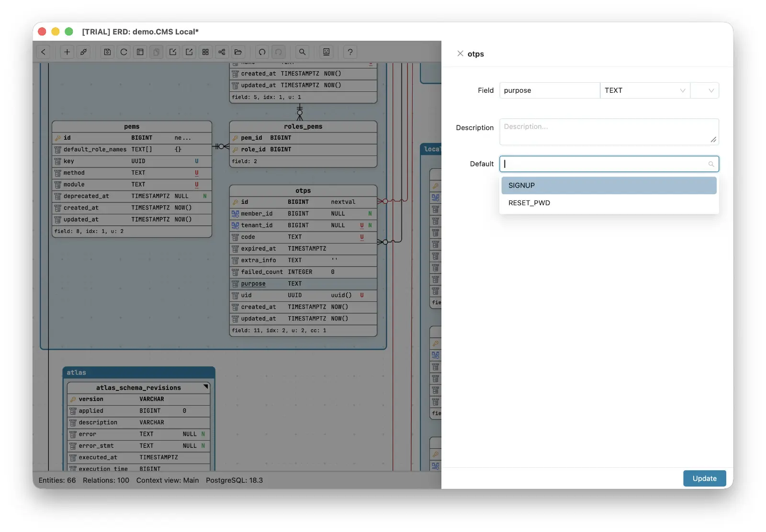Click the foreign key icon of tenant_id
Image resolution: width=766 pixels, height=532 pixels.
(x=235, y=225)
